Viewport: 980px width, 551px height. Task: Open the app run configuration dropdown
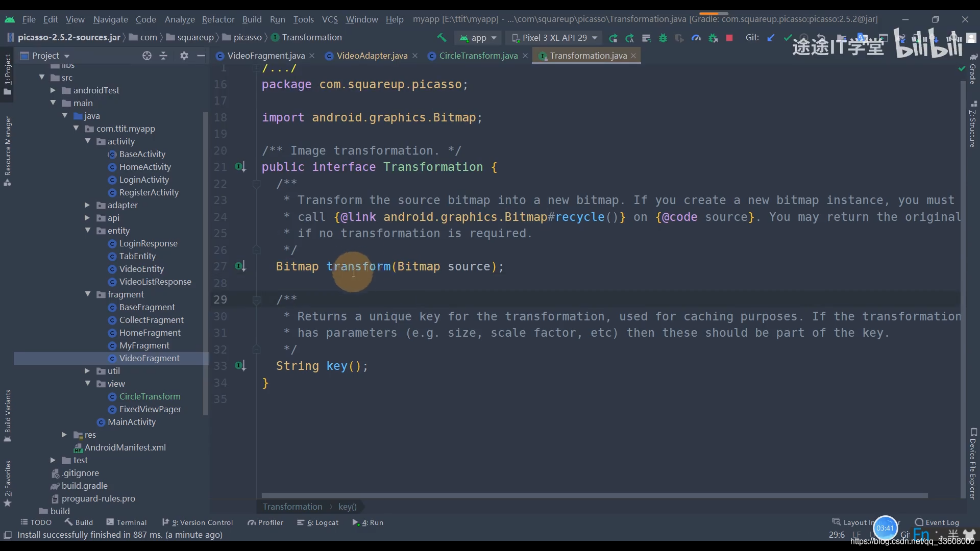(x=478, y=38)
